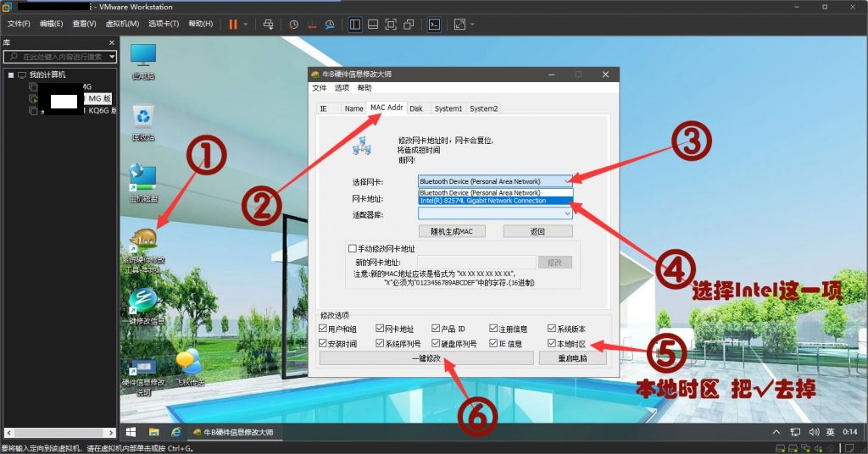Collapse the 选择网卡 dropdown arrow

point(567,181)
